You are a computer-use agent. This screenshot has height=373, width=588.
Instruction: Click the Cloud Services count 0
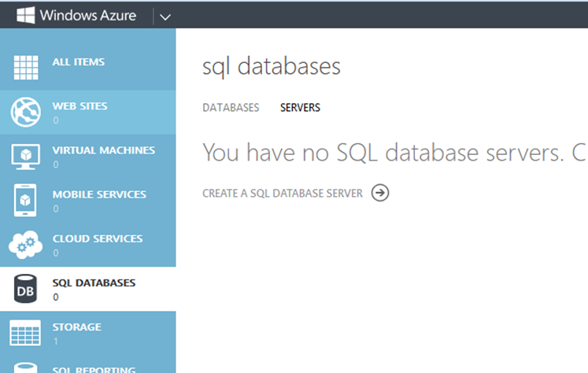[x=56, y=253]
